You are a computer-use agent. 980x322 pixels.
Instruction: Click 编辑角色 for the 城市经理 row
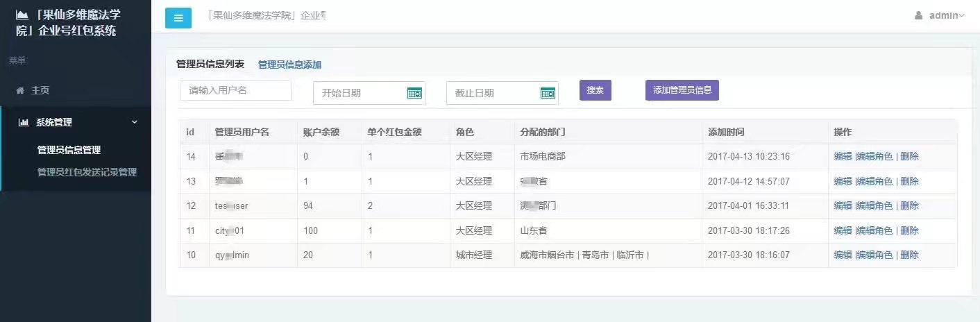[875, 255]
